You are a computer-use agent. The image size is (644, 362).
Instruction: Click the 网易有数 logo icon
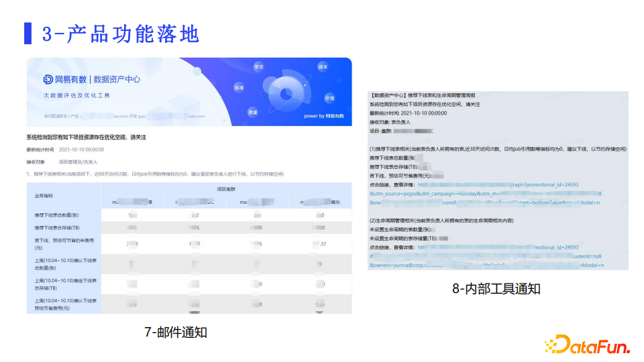coord(48,79)
